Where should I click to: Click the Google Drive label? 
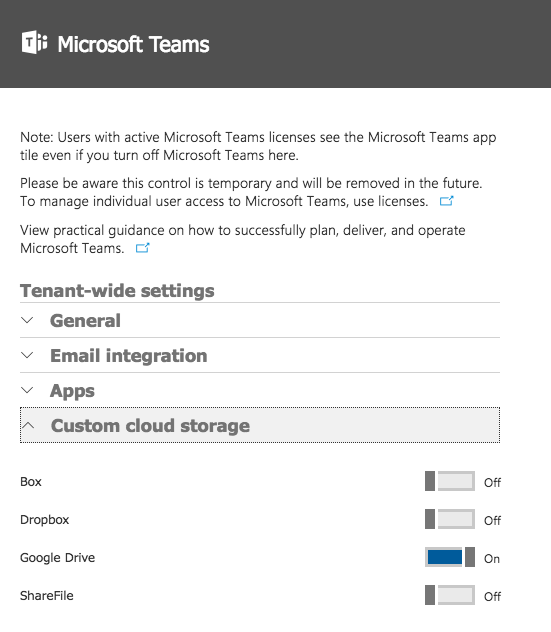point(58,557)
